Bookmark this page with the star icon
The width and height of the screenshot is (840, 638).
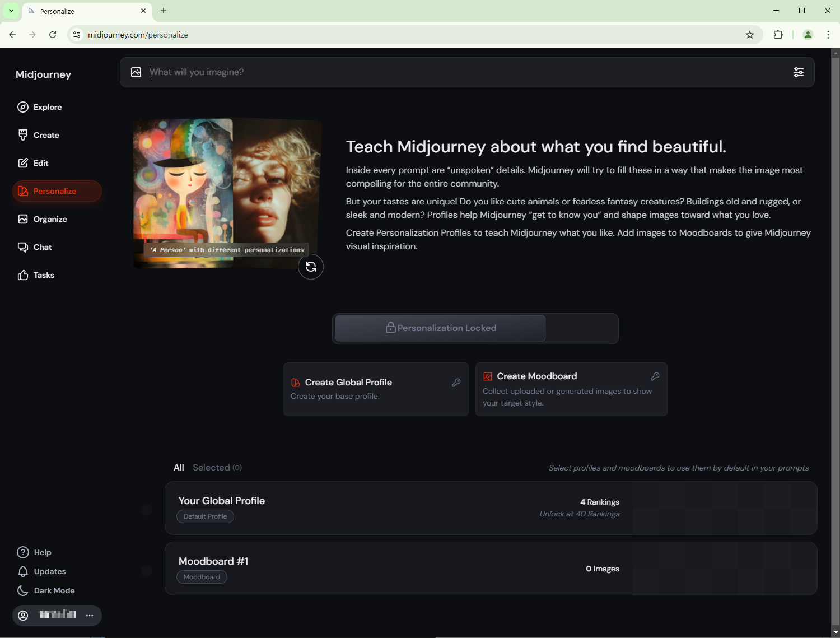[750, 35]
